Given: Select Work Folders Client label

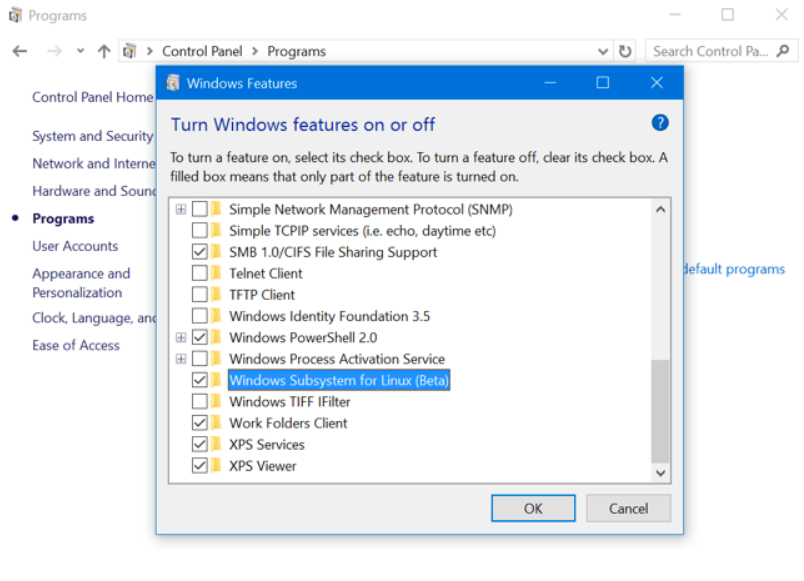Looking at the screenshot, I should [x=288, y=423].
